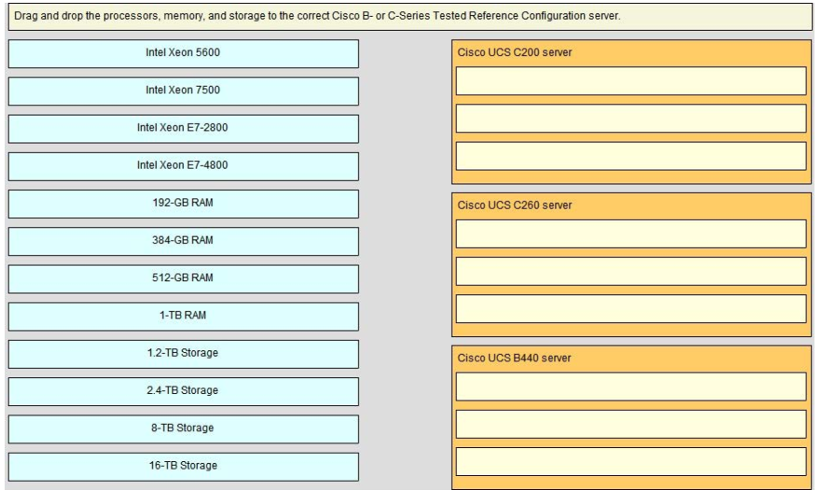This screenshot has height=504, width=821.
Task: Pick the Intel Xeon E7-2800 item
Action: click(x=184, y=129)
